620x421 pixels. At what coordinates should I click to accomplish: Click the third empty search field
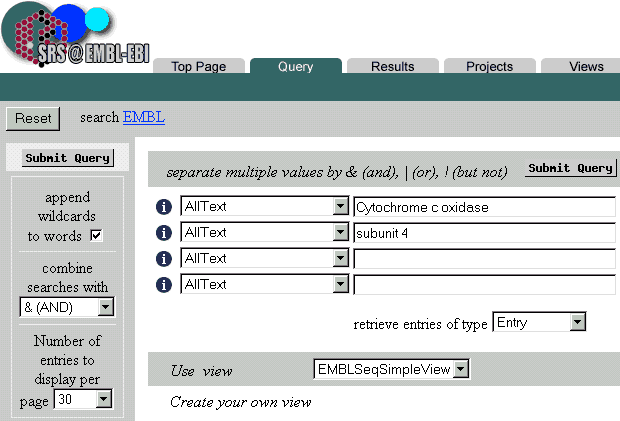click(x=485, y=259)
